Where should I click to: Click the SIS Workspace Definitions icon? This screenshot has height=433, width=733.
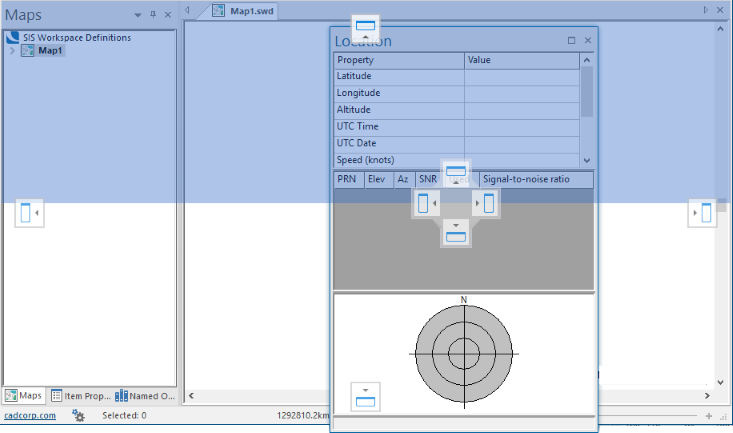pos(13,37)
